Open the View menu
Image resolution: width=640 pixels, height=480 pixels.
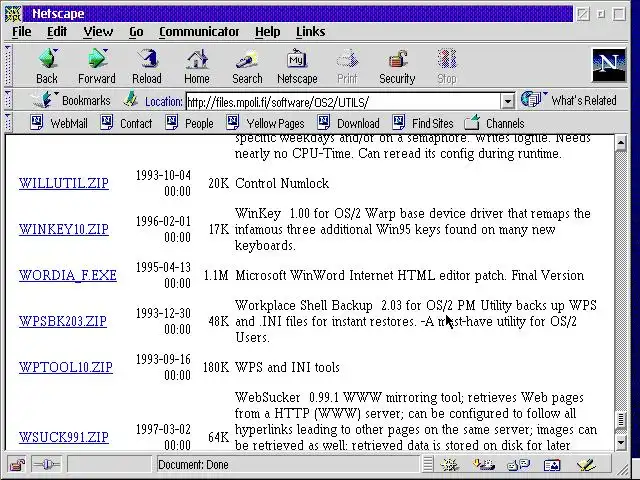[x=98, y=32]
